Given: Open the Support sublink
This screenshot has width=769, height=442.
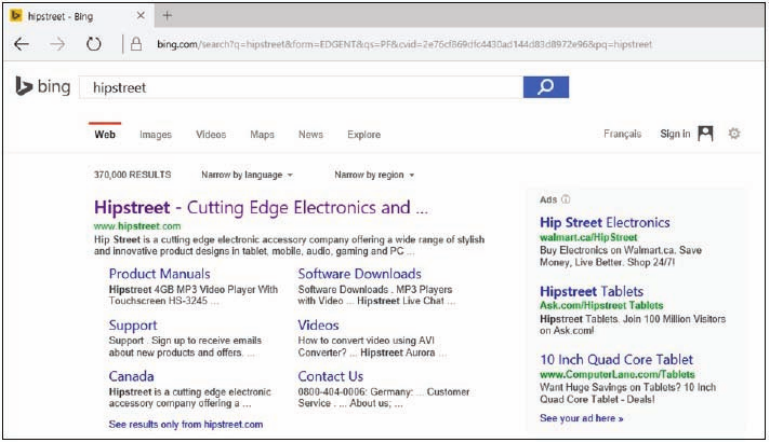Looking at the screenshot, I should click(133, 325).
